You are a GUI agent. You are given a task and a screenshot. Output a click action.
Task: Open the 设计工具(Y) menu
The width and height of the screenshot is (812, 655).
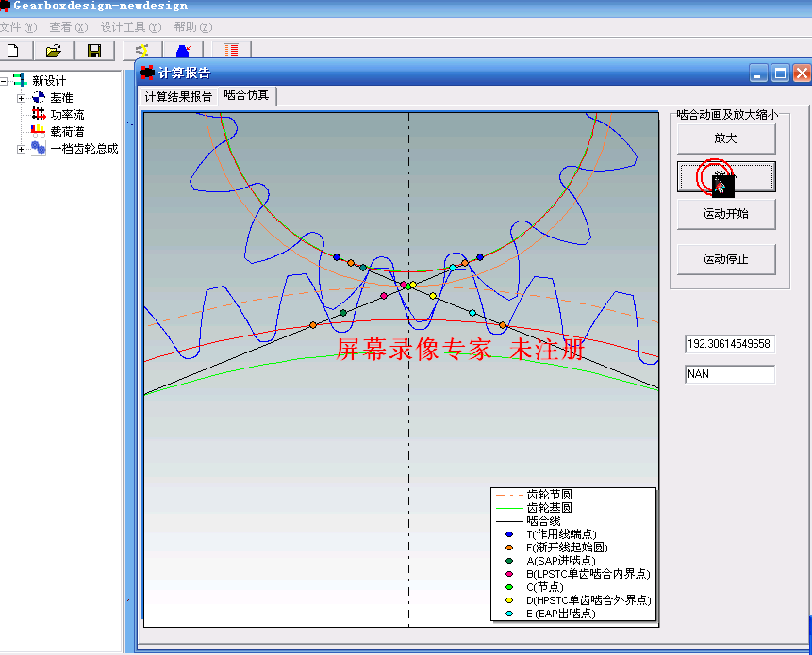point(131,27)
